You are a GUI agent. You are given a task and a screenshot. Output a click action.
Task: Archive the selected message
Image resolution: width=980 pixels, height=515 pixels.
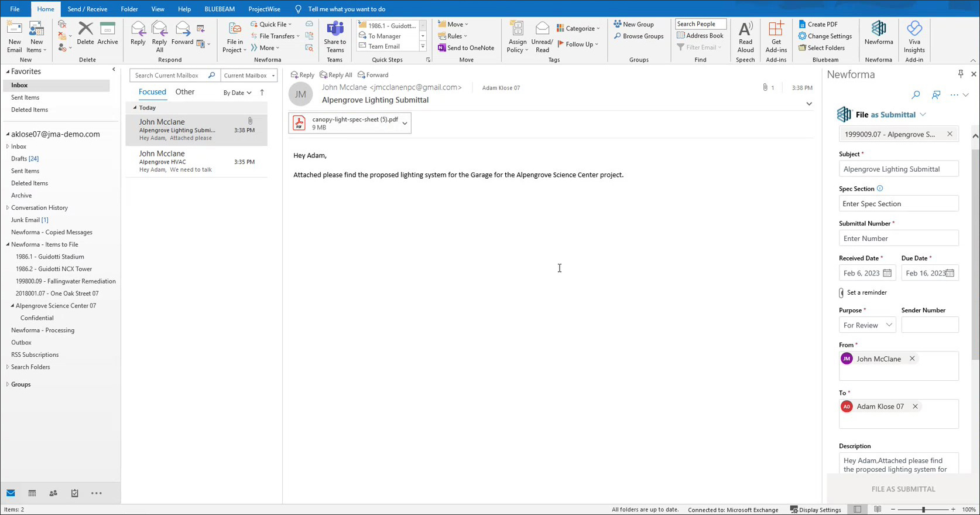(108, 33)
